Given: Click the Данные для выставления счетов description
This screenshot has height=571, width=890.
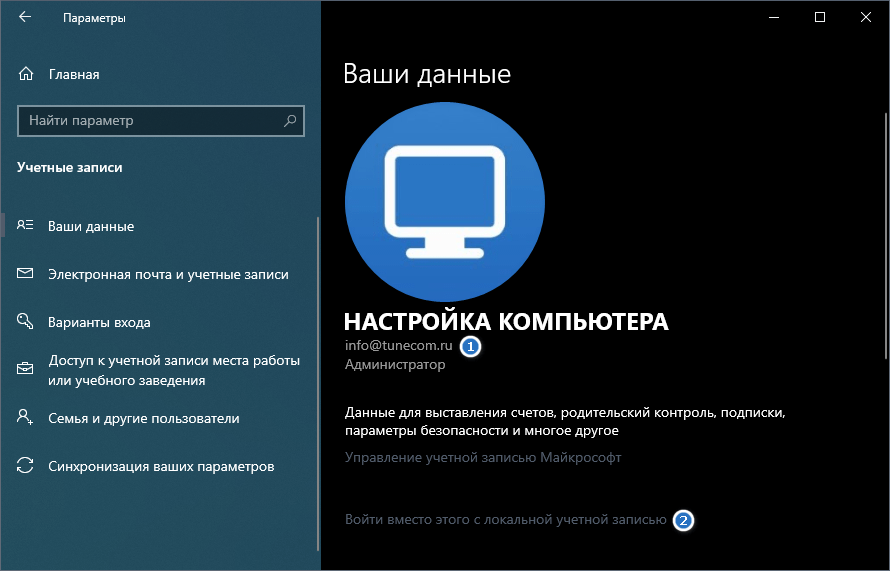Looking at the screenshot, I should pyautogui.click(x=565, y=421).
